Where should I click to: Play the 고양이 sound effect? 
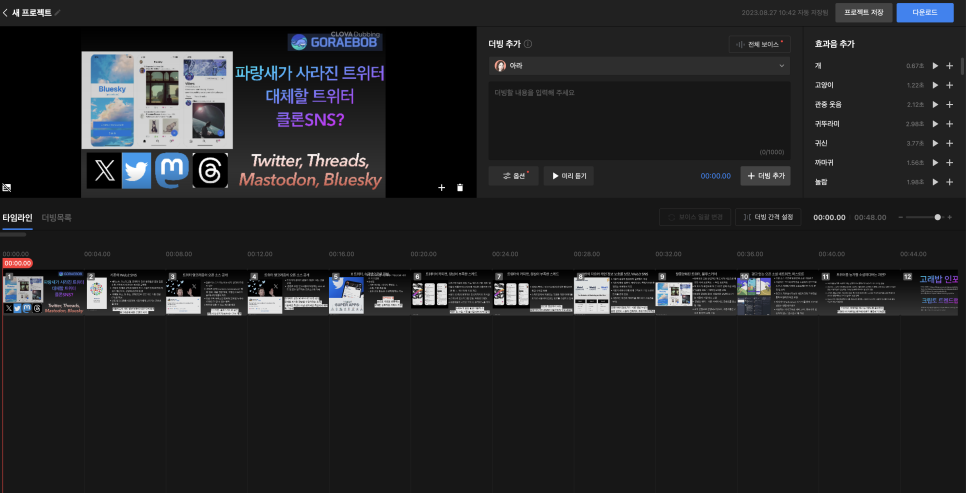(x=935, y=85)
